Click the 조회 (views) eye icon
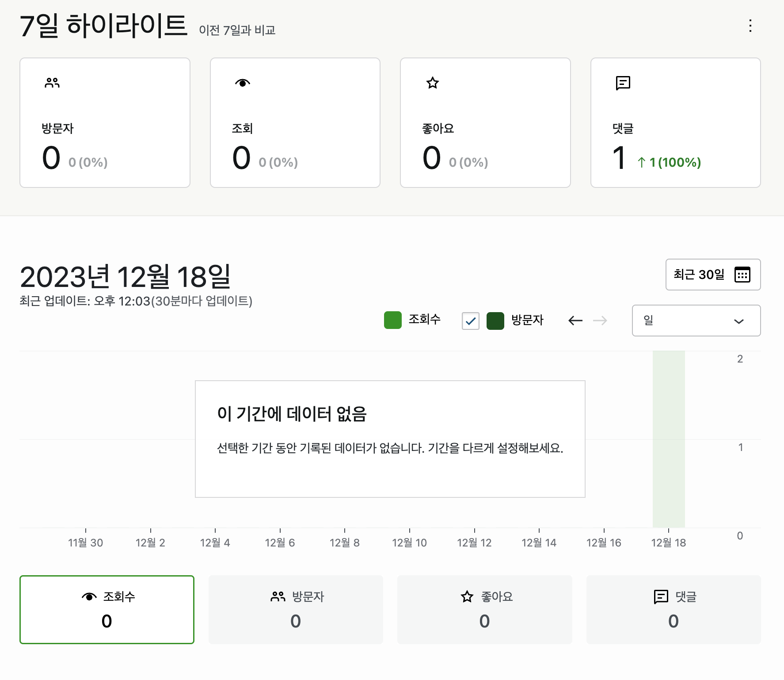The height and width of the screenshot is (680, 784). [243, 82]
